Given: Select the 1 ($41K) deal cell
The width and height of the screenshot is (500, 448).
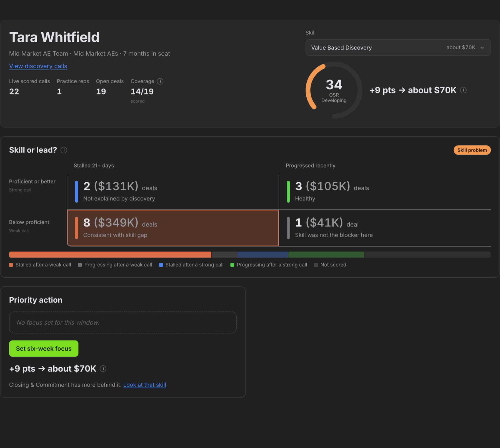Looking at the screenshot, I should point(385,228).
